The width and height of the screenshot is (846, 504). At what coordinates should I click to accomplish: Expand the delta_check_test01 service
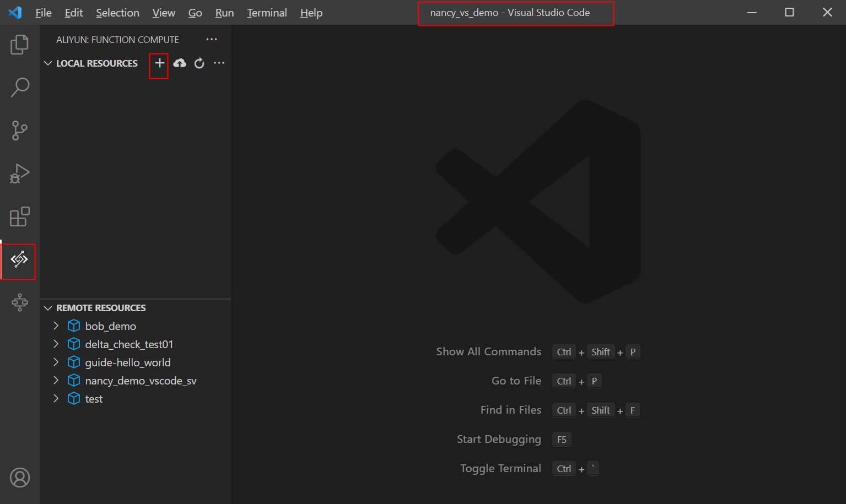pos(56,344)
